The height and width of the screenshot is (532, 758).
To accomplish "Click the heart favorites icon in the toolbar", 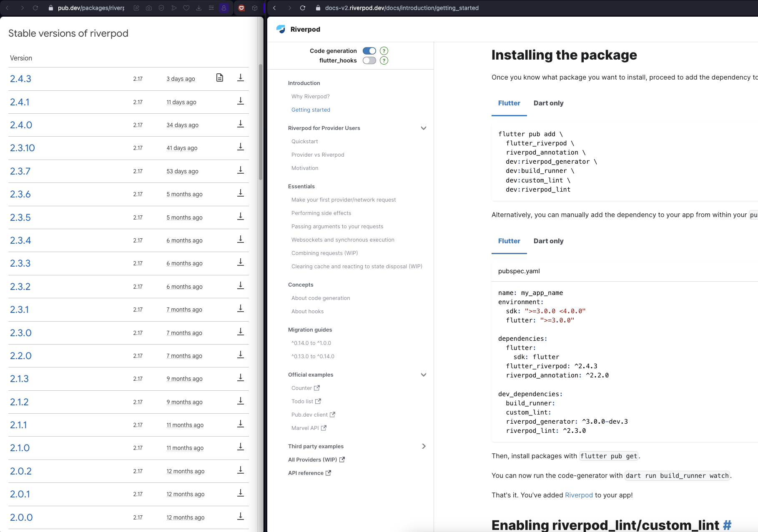I will coord(186,8).
